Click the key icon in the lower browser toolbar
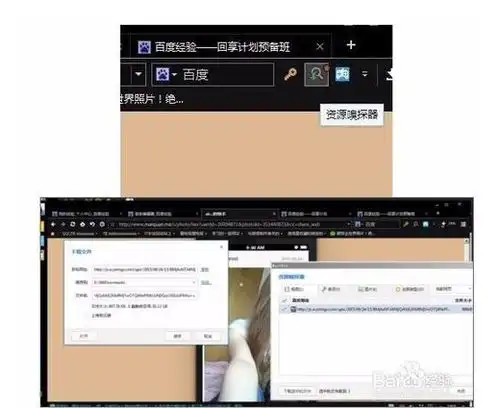Viewport: 499px width, 408px height. (406, 224)
